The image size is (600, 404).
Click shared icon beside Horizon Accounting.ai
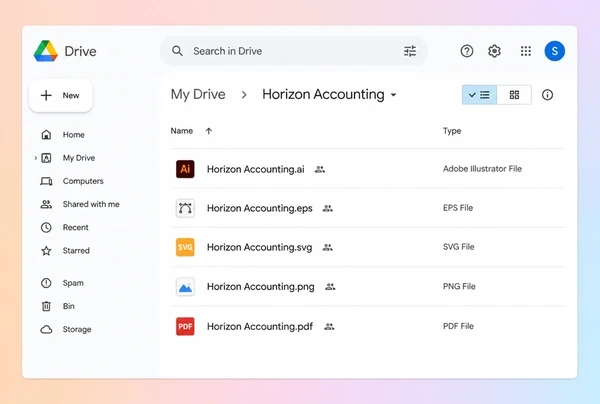[320, 169]
